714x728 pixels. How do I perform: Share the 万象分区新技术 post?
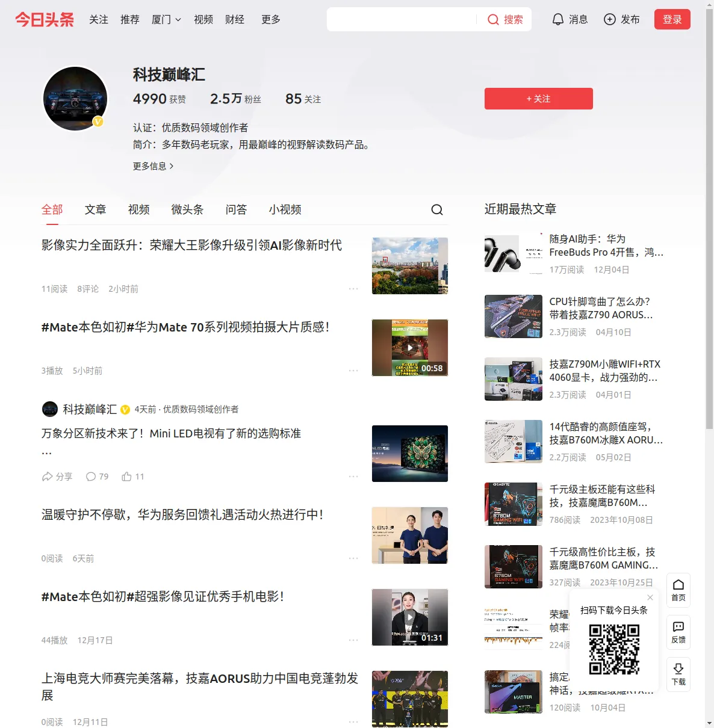(x=57, y=477)
